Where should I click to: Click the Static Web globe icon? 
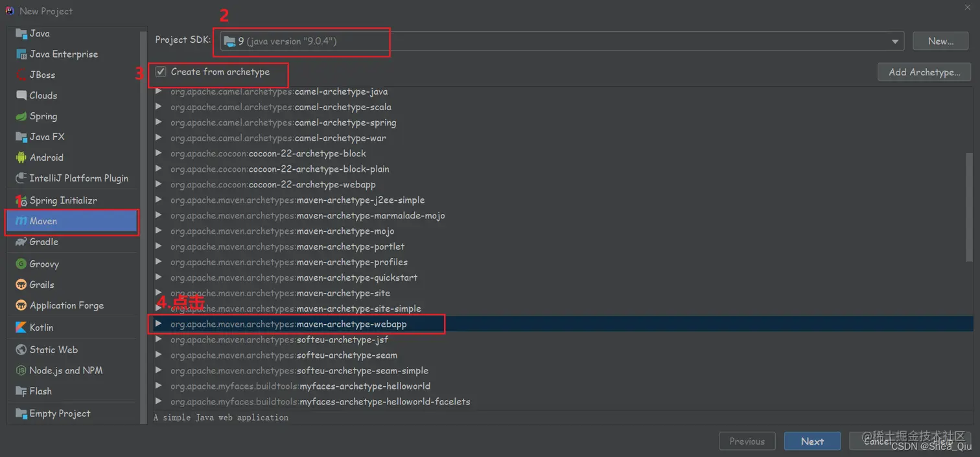click(21, 350)
